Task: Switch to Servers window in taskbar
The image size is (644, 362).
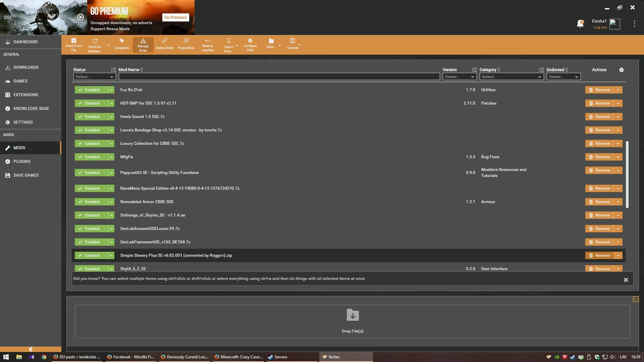Action: click(292, 357)
